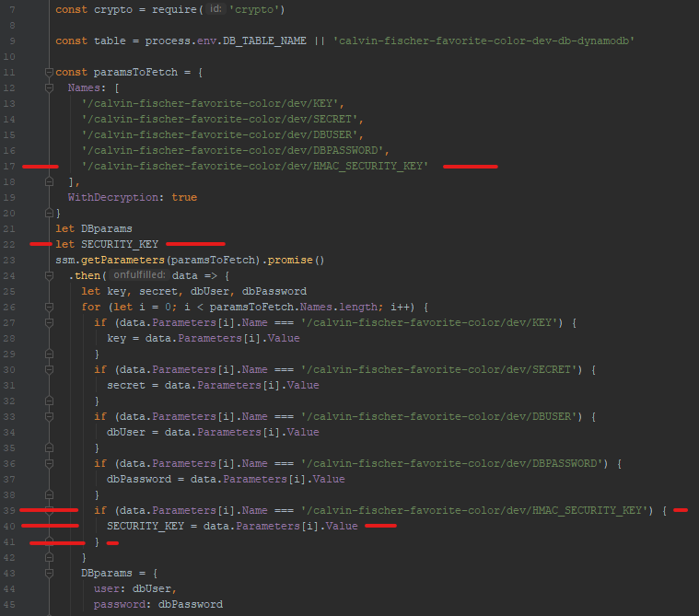Click the '/dev/KEY' path string on line 13
Image resolution: width=699 pixels, height=616 pixels.
click(x=210, y=103)
